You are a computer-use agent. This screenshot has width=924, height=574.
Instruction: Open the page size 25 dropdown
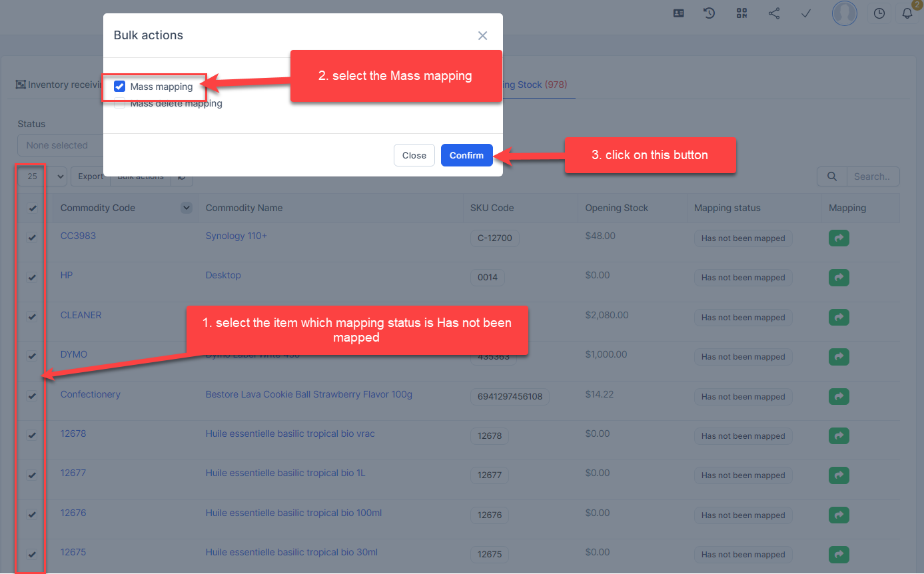pyautogui.click(x=43, y=176)
